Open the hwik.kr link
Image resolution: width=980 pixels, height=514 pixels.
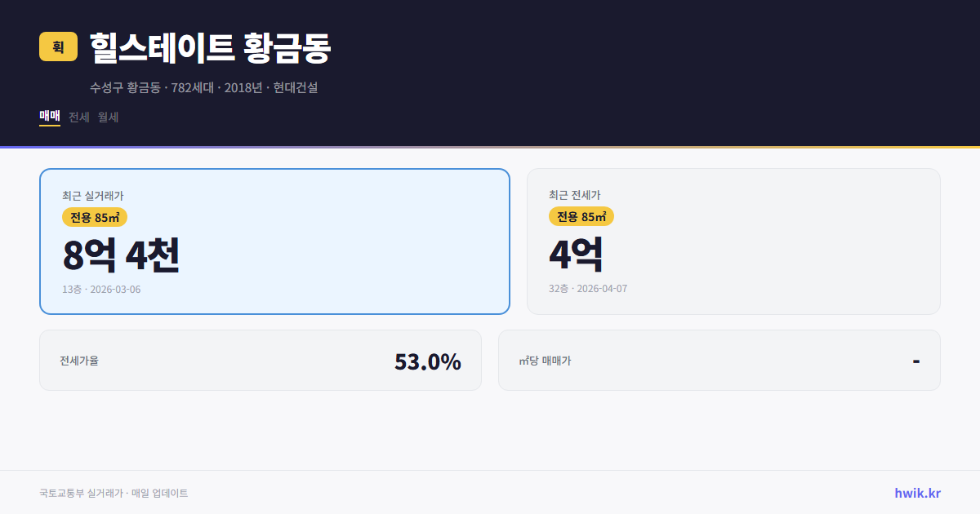(x=918, y=493)
